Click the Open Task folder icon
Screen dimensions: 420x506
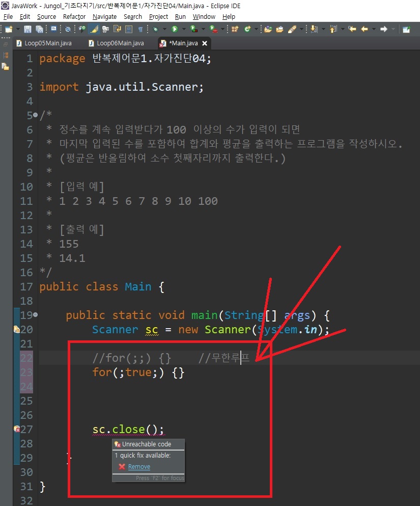(x=280, y=30)
